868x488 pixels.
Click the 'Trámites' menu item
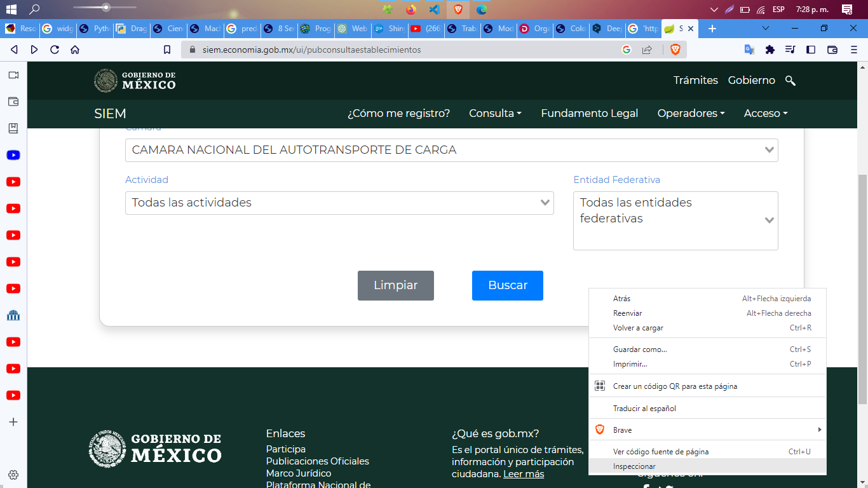point(695,80)
